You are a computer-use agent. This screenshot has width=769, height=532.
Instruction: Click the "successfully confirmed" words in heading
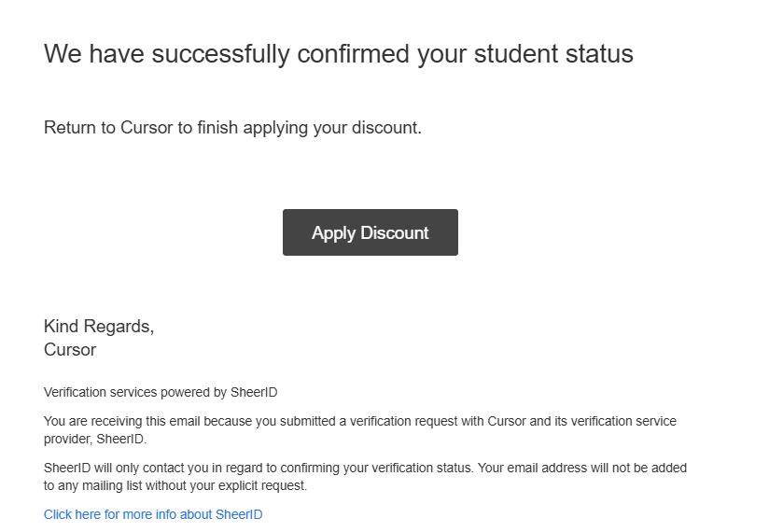[x=280, y=54]
